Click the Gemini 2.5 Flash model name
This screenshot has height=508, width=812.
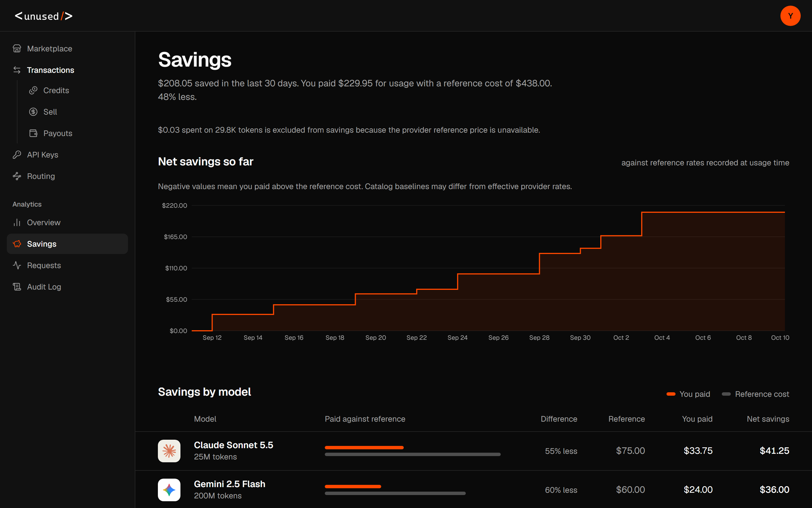pyautogui.click(x=230, y=484)
